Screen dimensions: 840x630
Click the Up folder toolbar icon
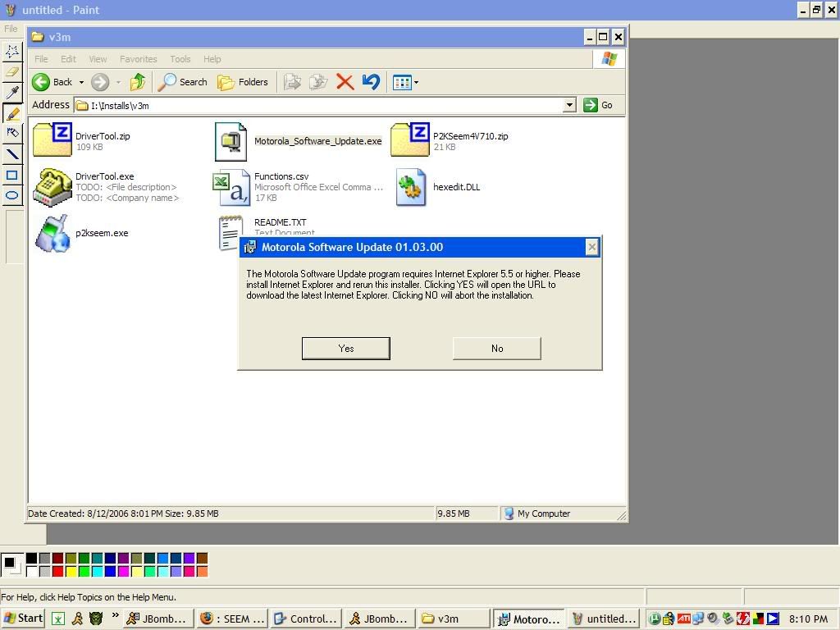(x=138, y=82)
